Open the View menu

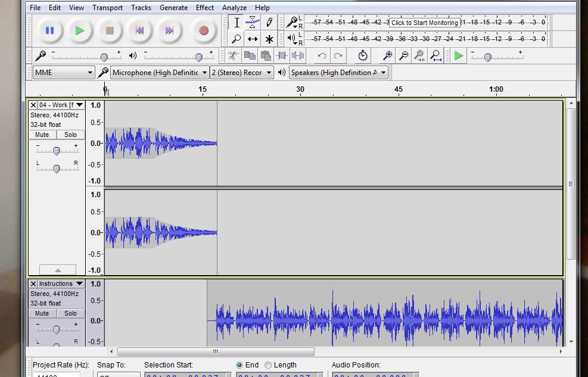(x=76, y=8)
